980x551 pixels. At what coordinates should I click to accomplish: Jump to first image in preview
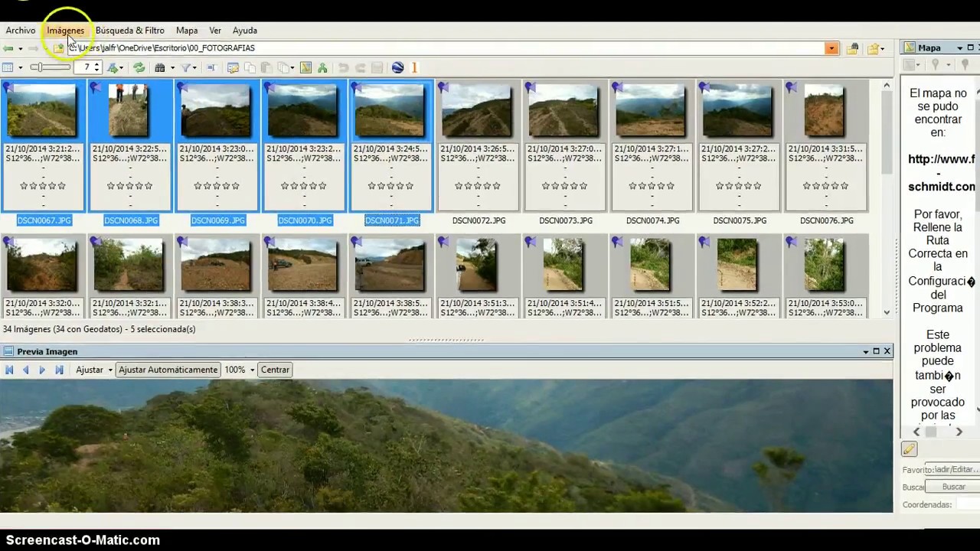(x=9, y=370)
